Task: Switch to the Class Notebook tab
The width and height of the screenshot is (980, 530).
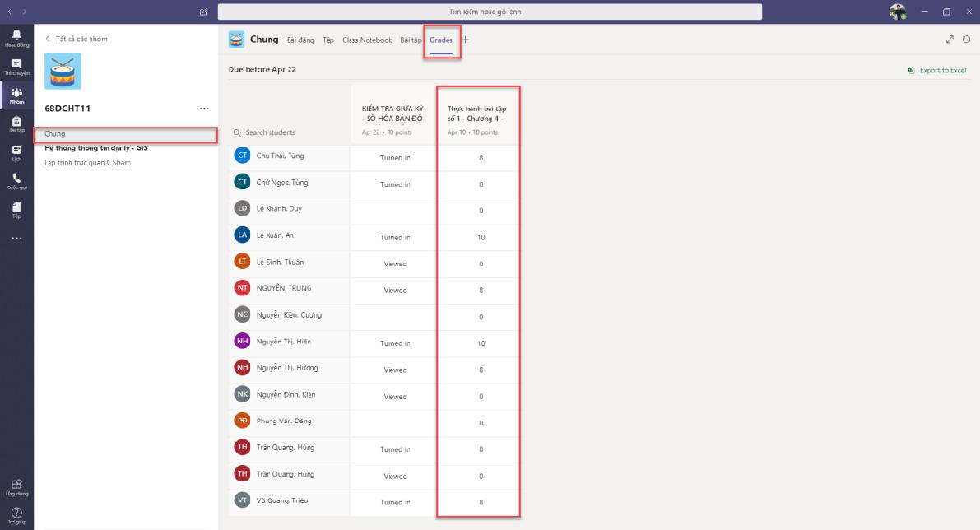Action: (366, 40)
